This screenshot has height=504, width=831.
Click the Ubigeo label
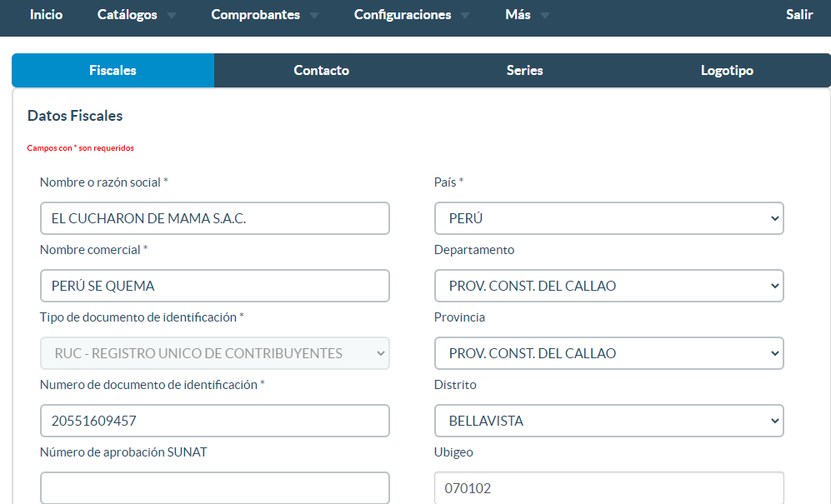coord(453,452)
